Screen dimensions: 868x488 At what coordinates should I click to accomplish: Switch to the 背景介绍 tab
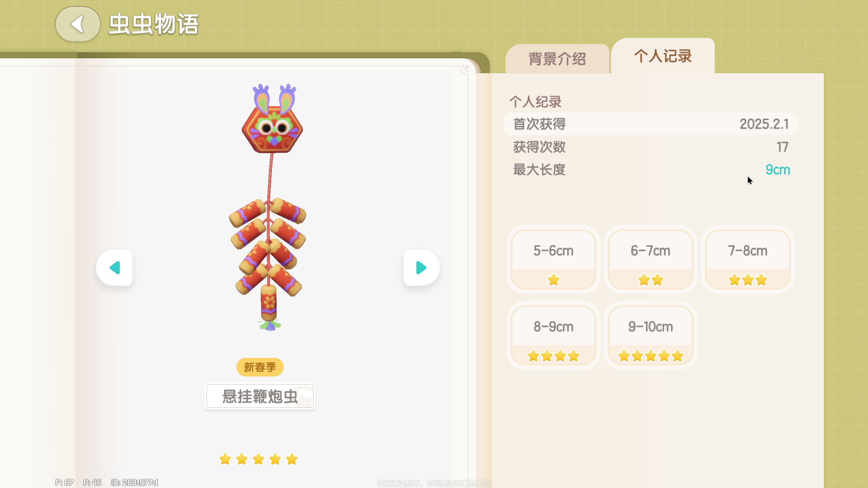pyautogui.click(x=557, y=59)
